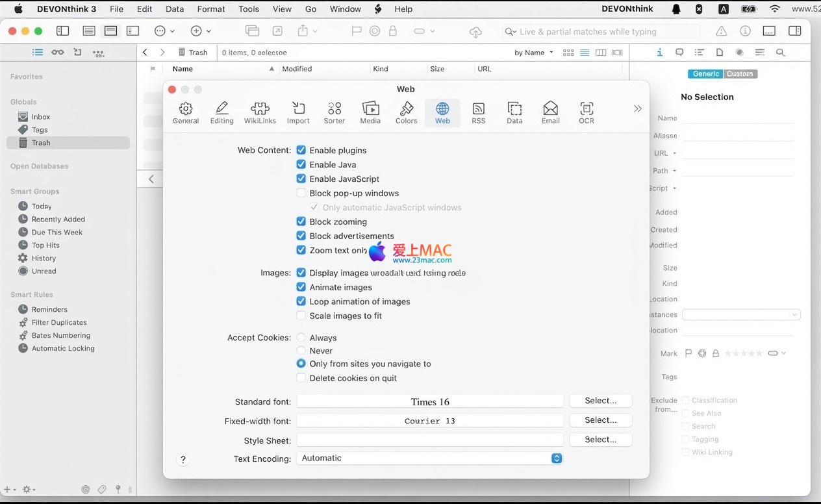
Task: Click the cloud sync toolbar icon
Action: [x=475, y=32]
